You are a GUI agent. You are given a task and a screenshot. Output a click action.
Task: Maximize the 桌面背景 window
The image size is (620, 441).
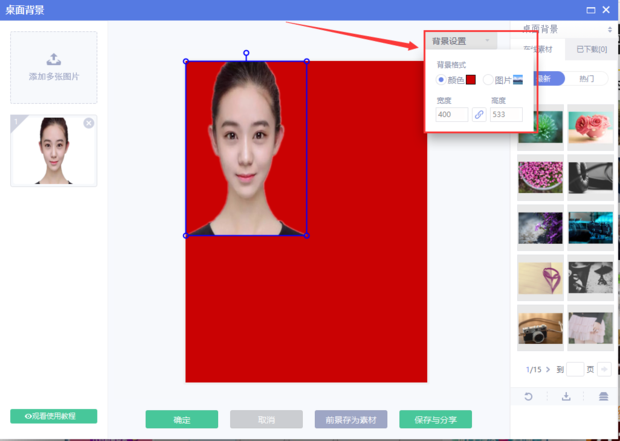(x=591, y=10)
